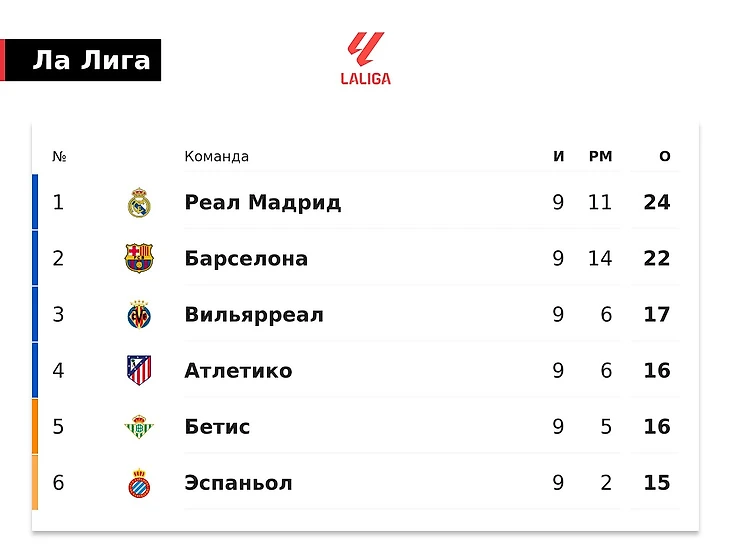
Task: Open the Барселона team link
Action: (246, 259)
